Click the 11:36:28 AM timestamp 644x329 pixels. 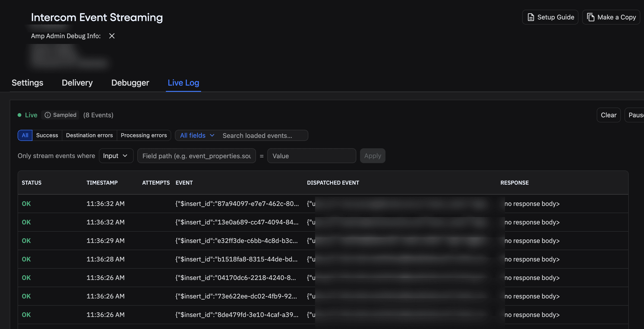click(105, 259)
